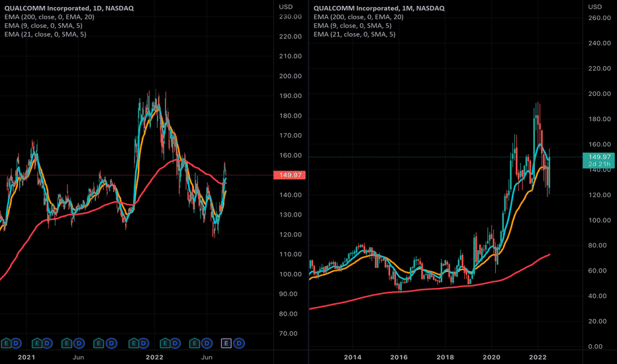Click EMA 200 legend on monthly chart
This screenshot has width=617, height=364.
pyautogui.click(x=358, y=17)
